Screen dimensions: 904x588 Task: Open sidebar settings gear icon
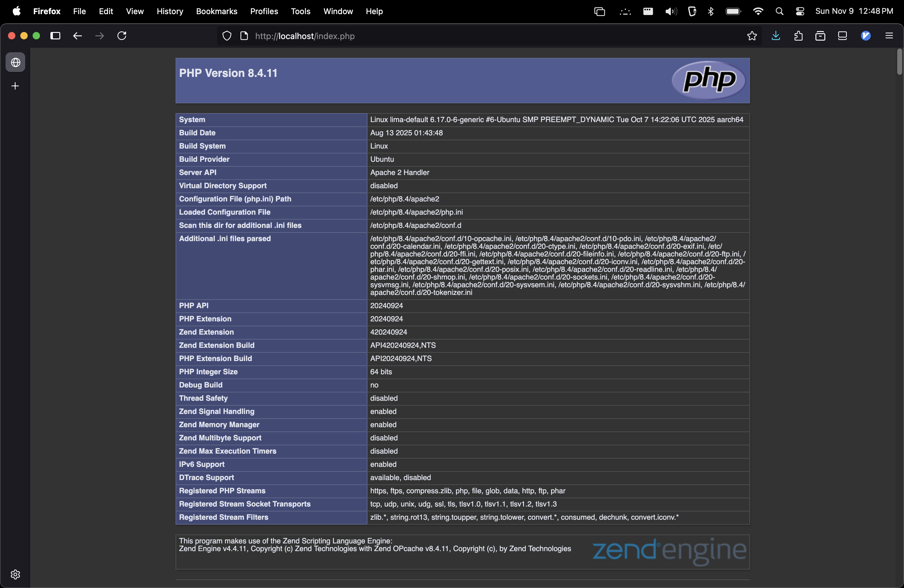[15, 574]
